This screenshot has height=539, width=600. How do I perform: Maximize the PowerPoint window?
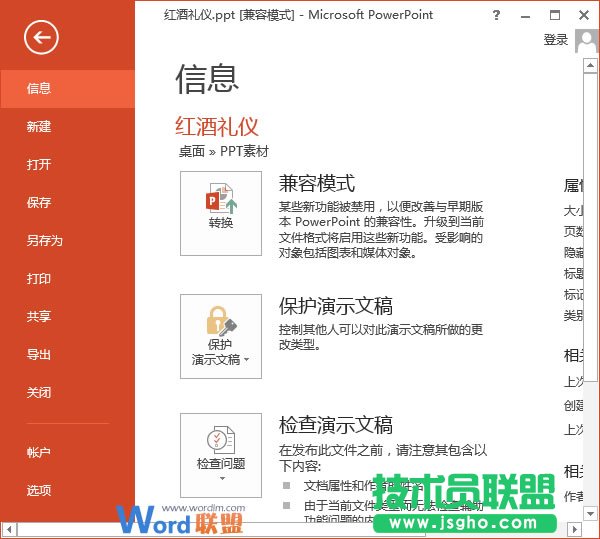click(x=555, y=15)
